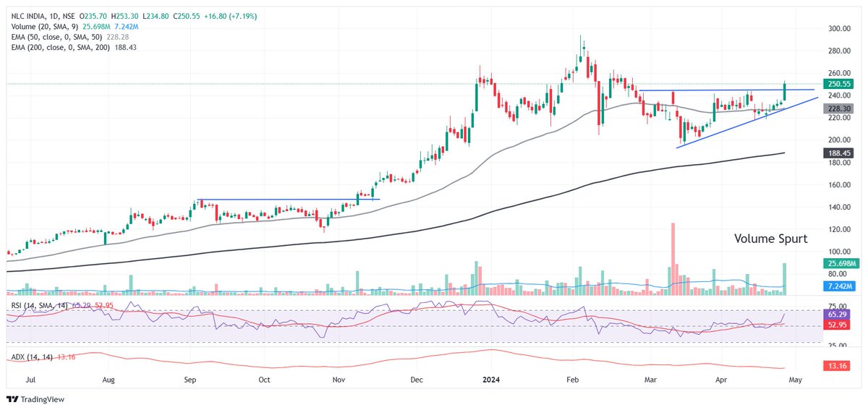Click the 300.00 price axis label
This screenshot has width=868, height=410.
coord(838,28)
